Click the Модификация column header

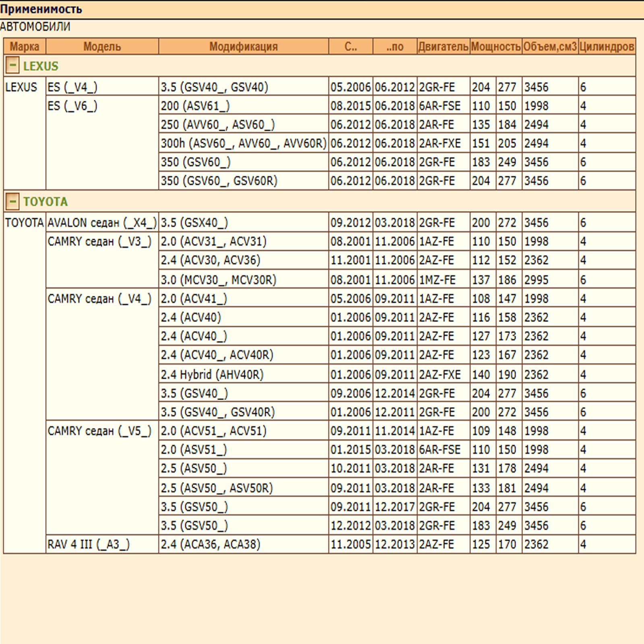point(243,47)
